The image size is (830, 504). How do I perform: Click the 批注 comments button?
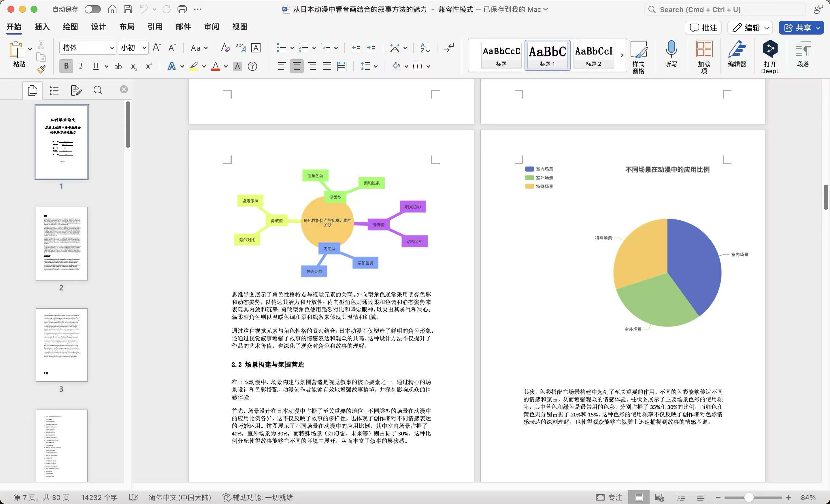point(703,28)
